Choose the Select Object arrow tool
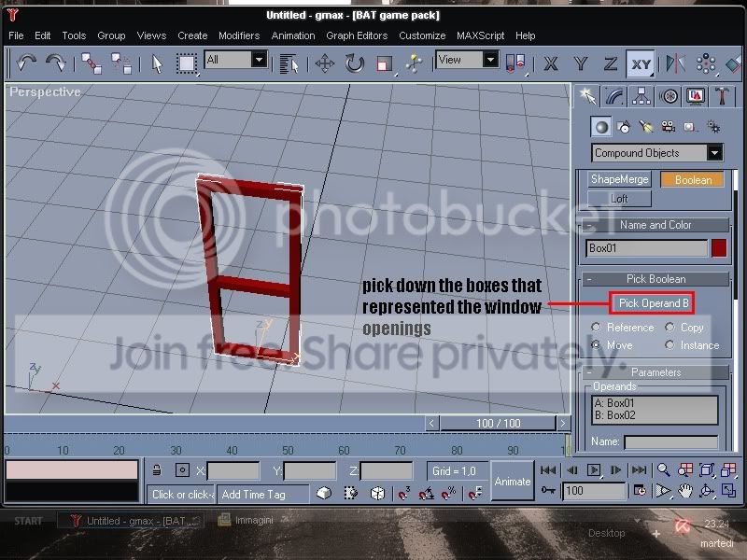 pos(157,63)
